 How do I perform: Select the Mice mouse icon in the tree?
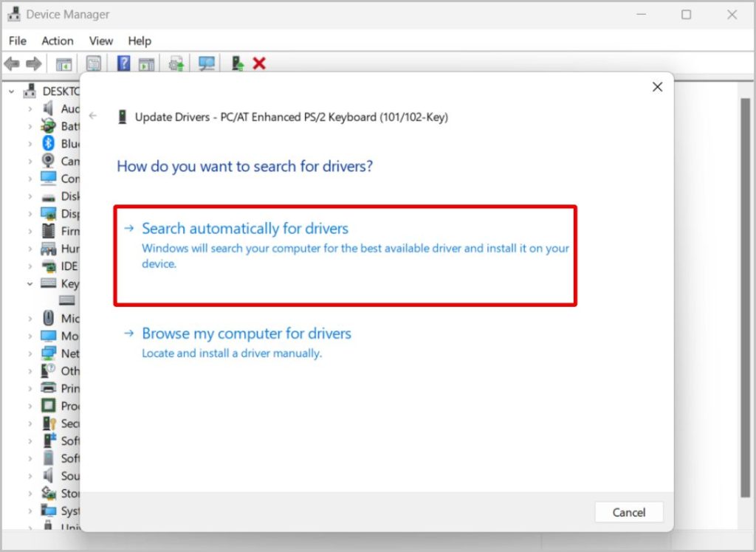48,318
